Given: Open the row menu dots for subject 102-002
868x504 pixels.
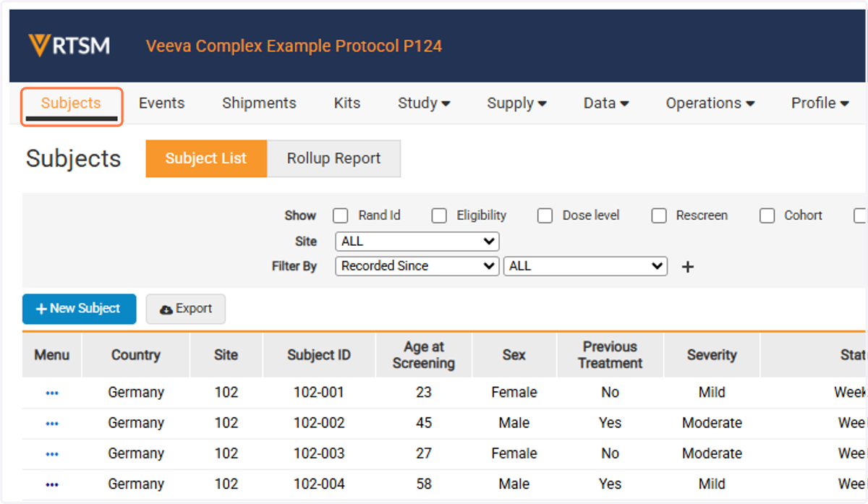Looking at the screenshot, I should pyautogui.click(x=52, y=423).
